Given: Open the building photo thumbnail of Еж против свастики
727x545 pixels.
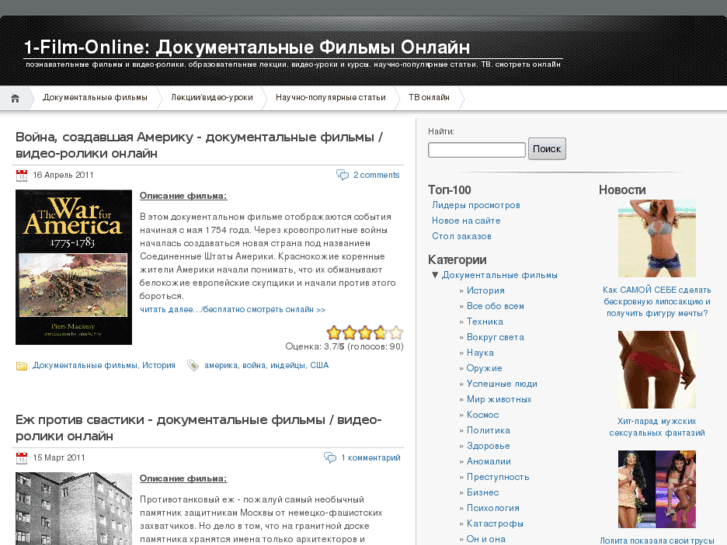Looking at the screenshot, I should point(74,509).
